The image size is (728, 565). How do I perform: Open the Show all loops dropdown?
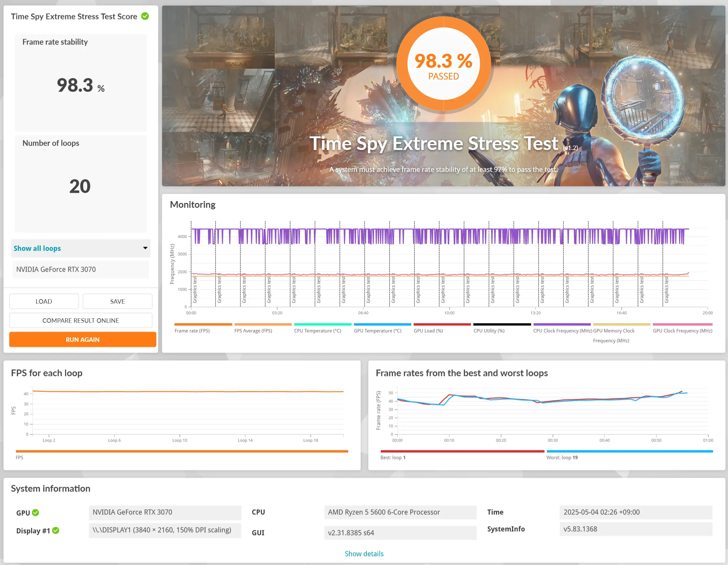point(81,248)
